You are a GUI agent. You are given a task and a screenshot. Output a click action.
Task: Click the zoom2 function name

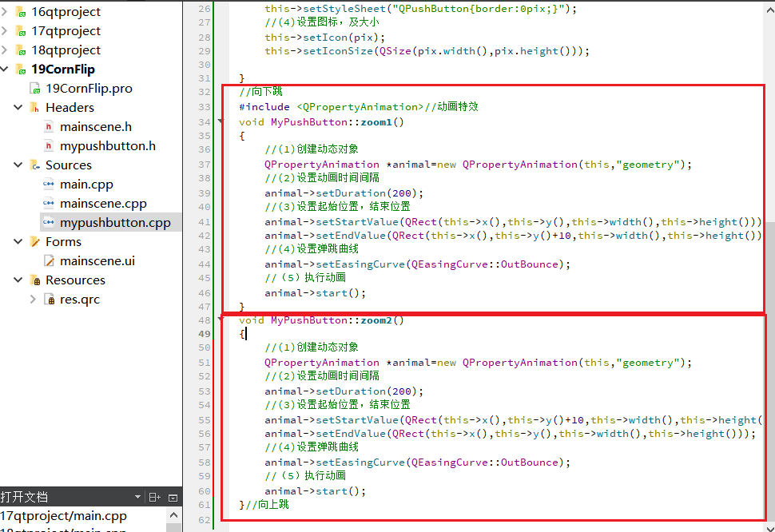pos(376,320)
